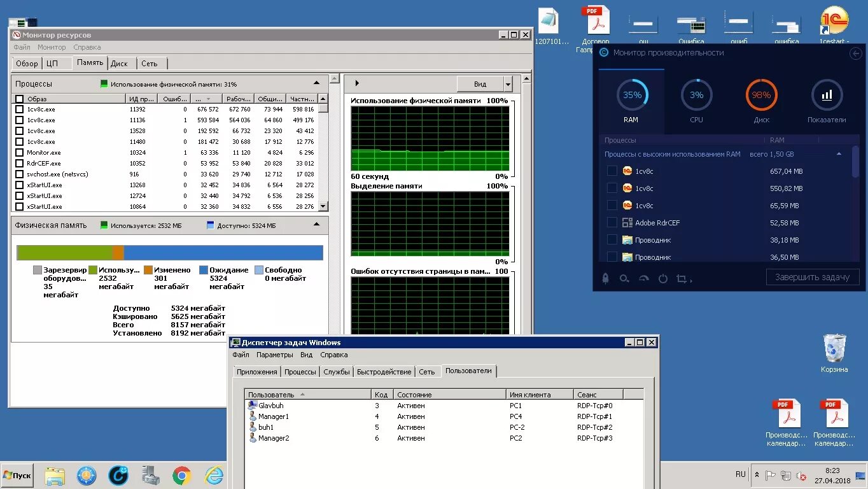Collapse the high RAM usage processes group
The image size is (868, 489).
pos(839,154)
